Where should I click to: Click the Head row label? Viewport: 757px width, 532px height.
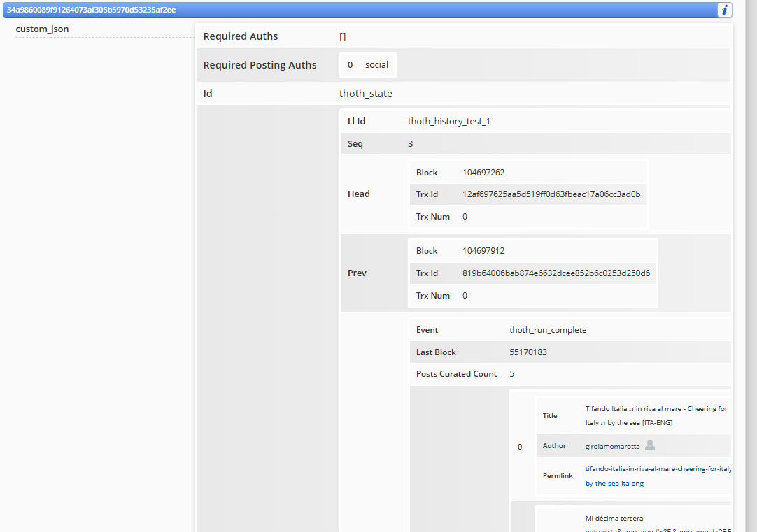pos(359,194)
